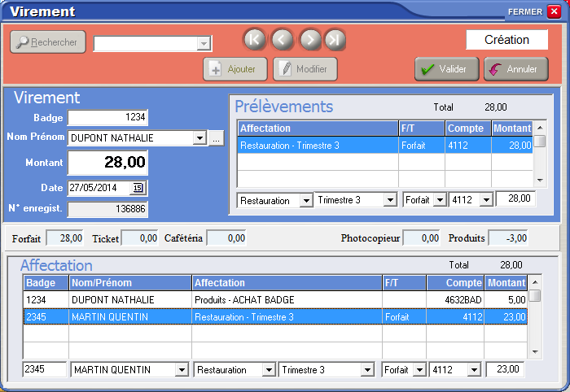Screen dimensions: 570x392
Task: Click Affectation badge entry field 2345
Action: click(x=44, y=369)
